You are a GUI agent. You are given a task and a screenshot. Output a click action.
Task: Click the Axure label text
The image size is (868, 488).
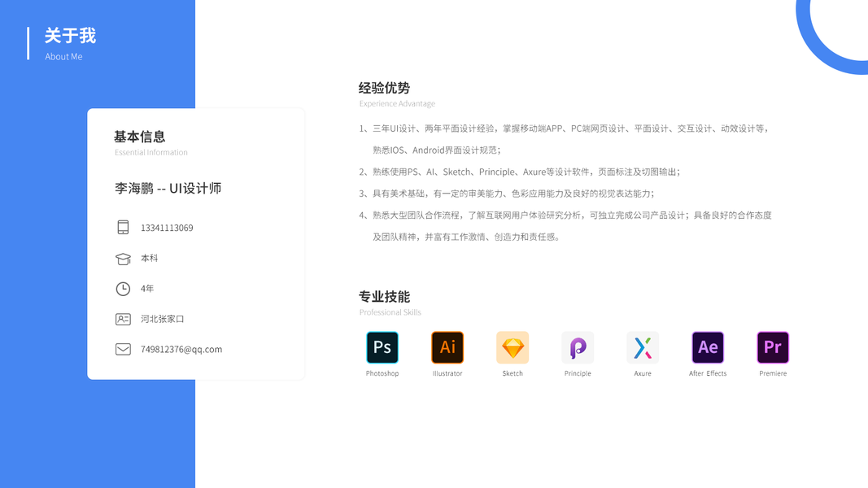(x=643, y=373)
